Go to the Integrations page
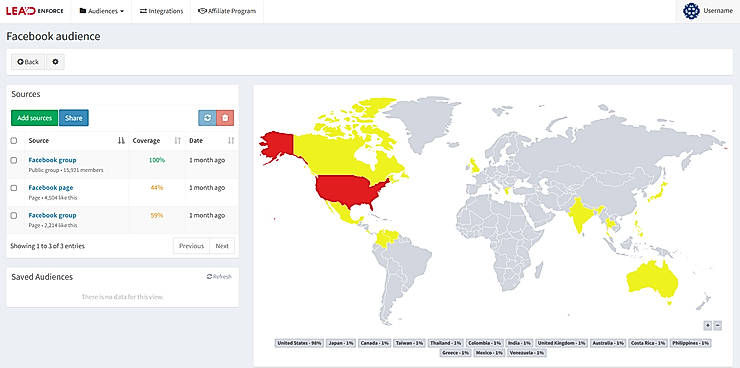The height and width of the screenshot is (368, 740). [x=161, y=11]
